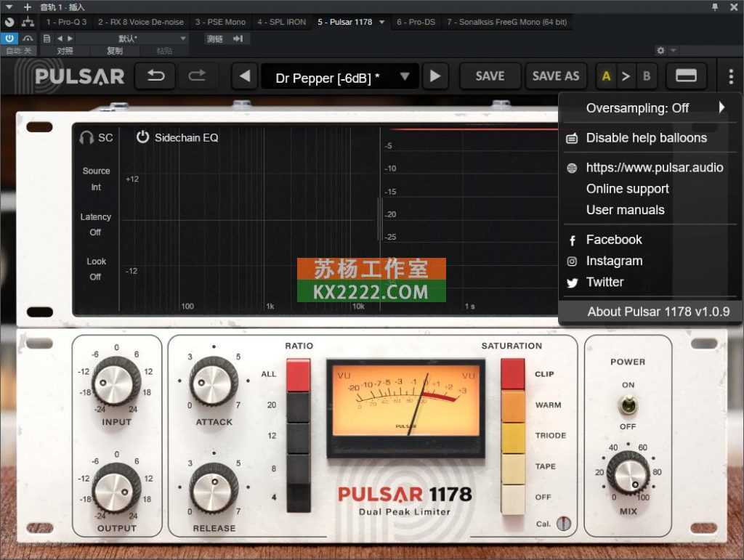Click the RELEASE knob

click(x=214, y=488)
